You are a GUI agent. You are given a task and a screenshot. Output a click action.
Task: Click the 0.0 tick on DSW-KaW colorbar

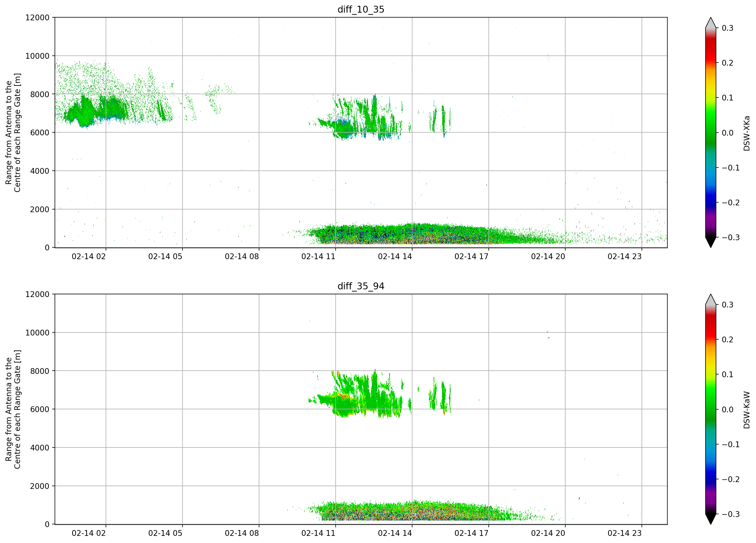(727, 410)
